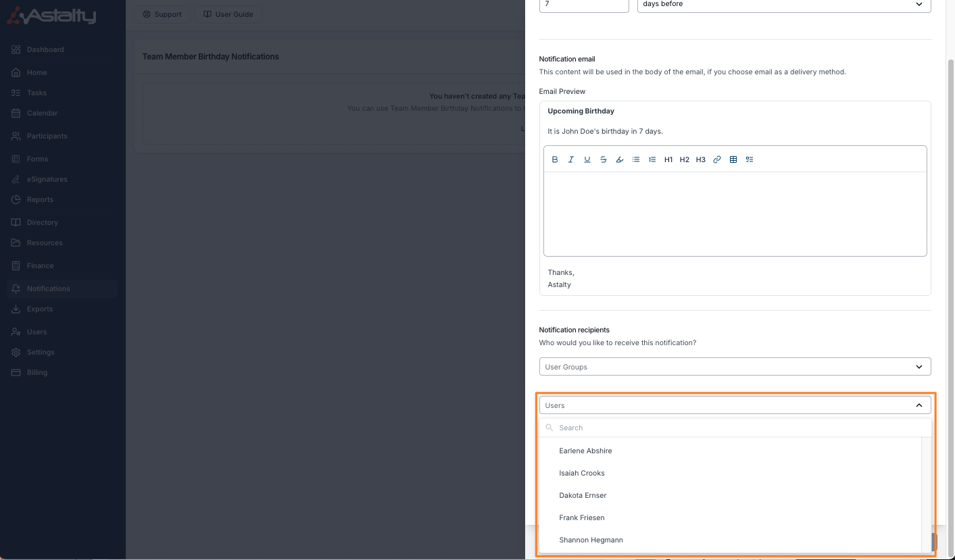Click the insert link icon
Screen dimensions: 955x560
[x=717, y=159]
